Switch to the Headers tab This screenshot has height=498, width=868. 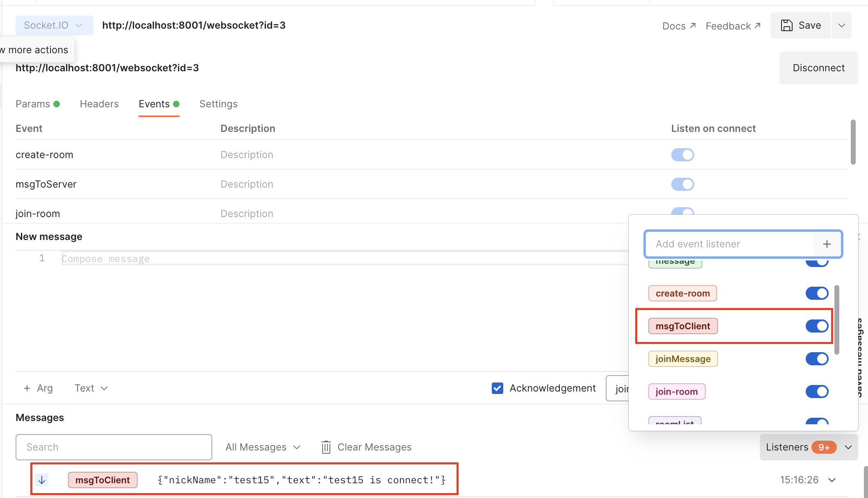pyautogui.click(x=99, y=104)
